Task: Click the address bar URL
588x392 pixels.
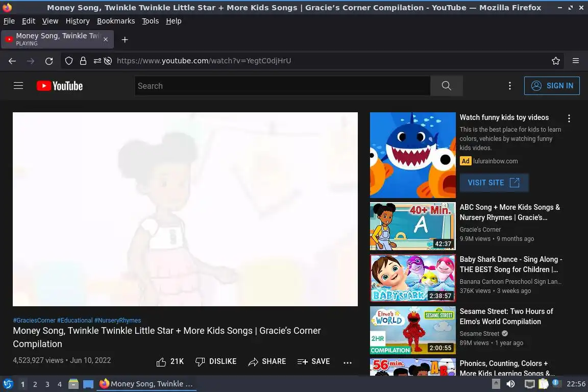Action: click(x=204, y=61)
